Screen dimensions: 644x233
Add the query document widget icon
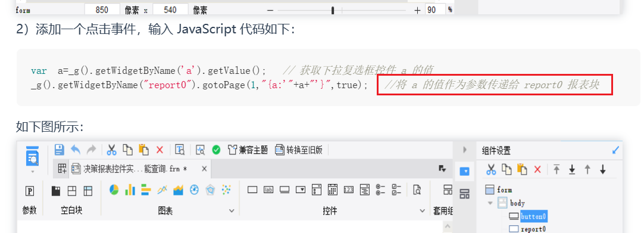coord(417,189)
